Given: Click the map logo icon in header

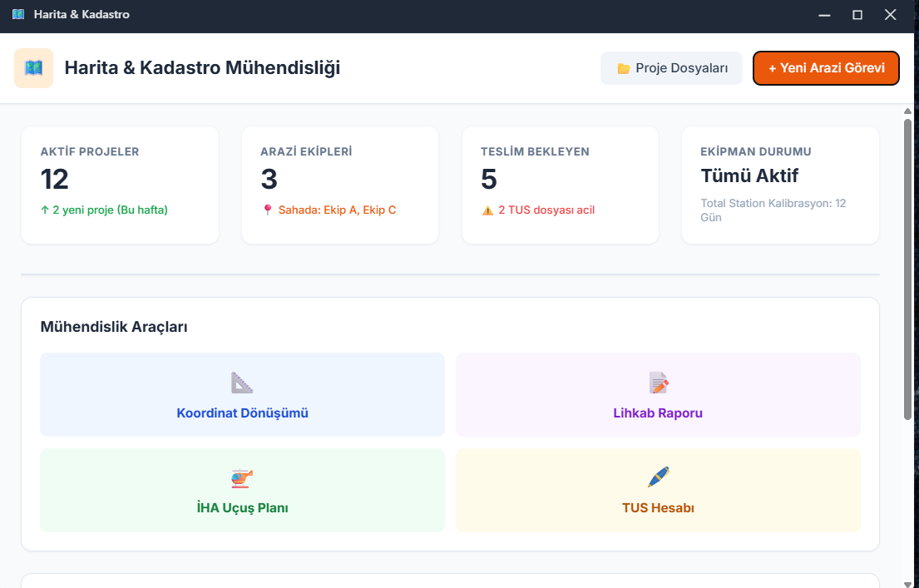Looking at the screenshot, I should coord(34,68).
